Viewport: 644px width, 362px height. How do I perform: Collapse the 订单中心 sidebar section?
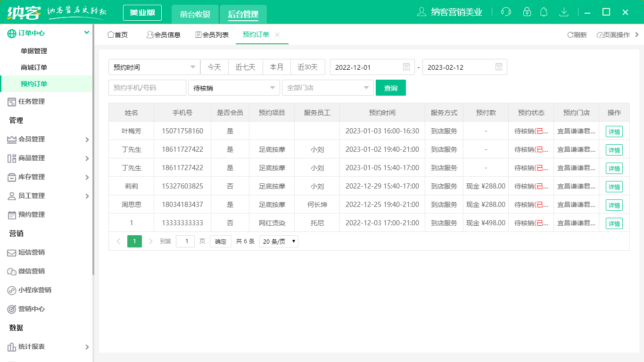tap(86, 32)
